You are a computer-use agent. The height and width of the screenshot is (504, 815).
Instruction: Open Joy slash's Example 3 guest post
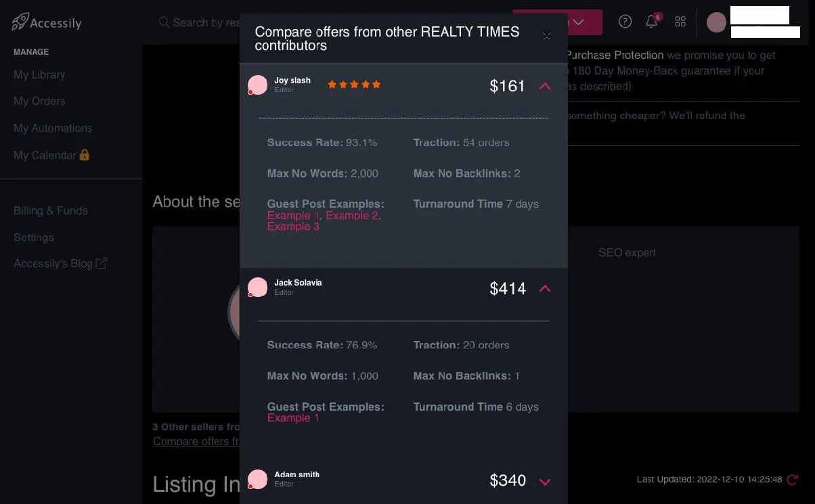(293, 226)
